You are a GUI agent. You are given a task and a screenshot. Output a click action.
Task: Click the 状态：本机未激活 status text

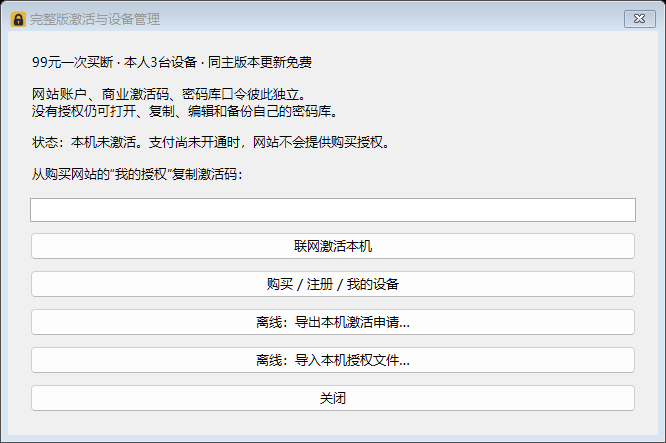point(211,142)
